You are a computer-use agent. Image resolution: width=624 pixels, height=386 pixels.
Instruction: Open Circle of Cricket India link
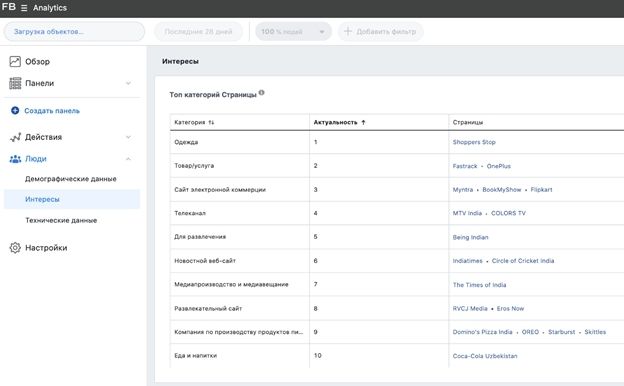(523, 261)
